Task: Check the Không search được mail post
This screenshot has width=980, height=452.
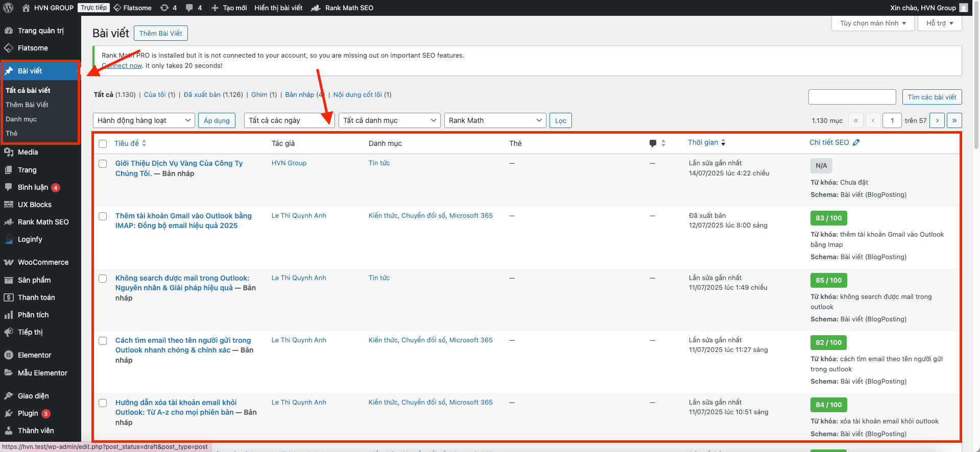Action: [x=103, y=279]
